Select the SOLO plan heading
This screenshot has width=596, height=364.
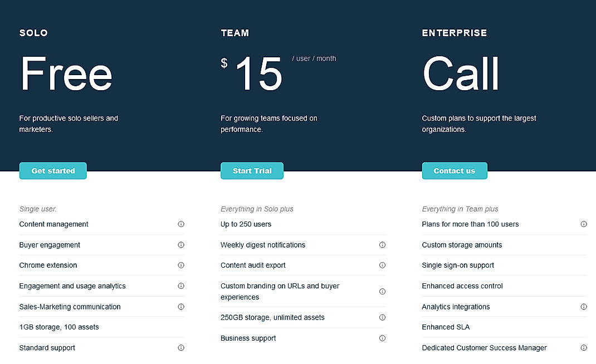tap(33, 33)
